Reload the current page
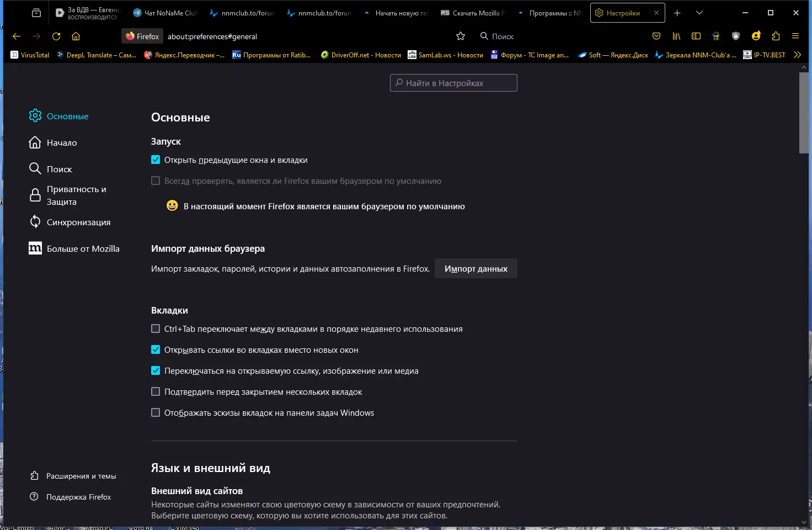The image size is (812, 530). point(56,36)
